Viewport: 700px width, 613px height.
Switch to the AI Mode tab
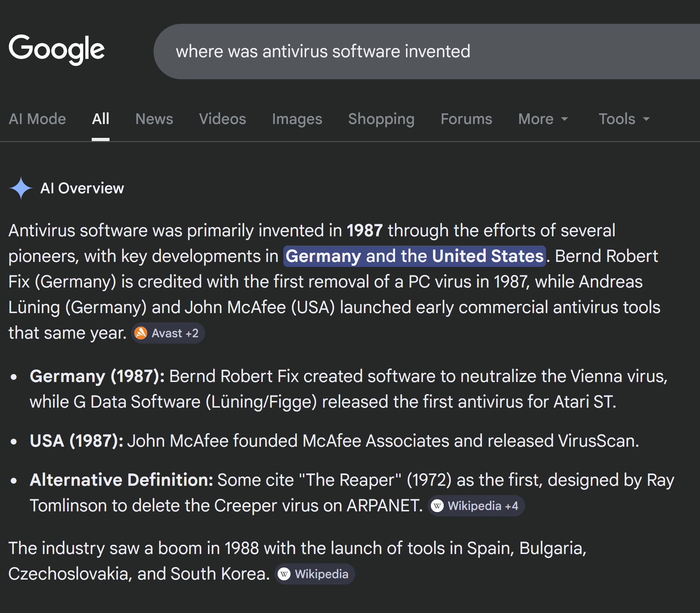tap(37, 119)
